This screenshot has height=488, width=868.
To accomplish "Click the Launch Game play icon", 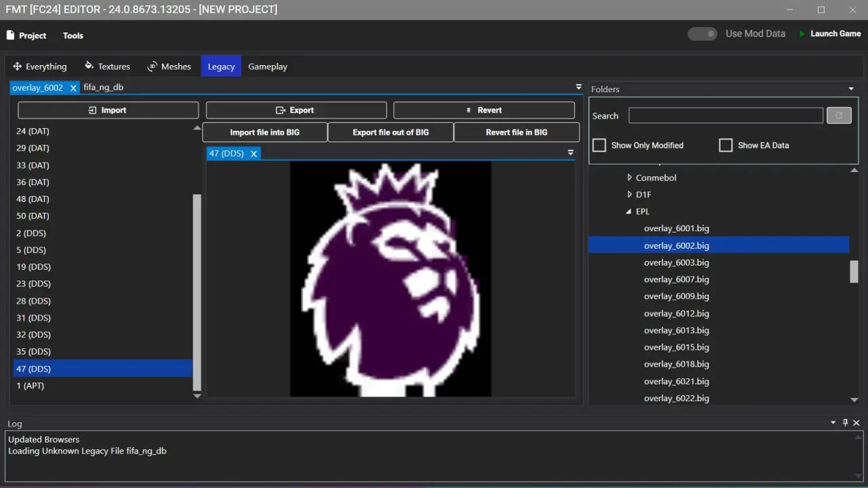I will coord(802,34).
